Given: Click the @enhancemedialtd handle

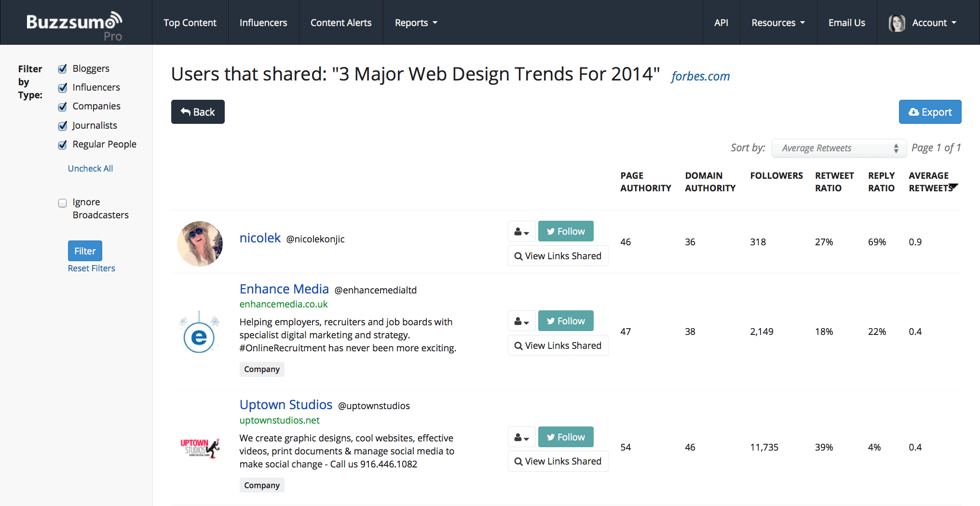Looking at the screenshot, I should pos(376,290).
